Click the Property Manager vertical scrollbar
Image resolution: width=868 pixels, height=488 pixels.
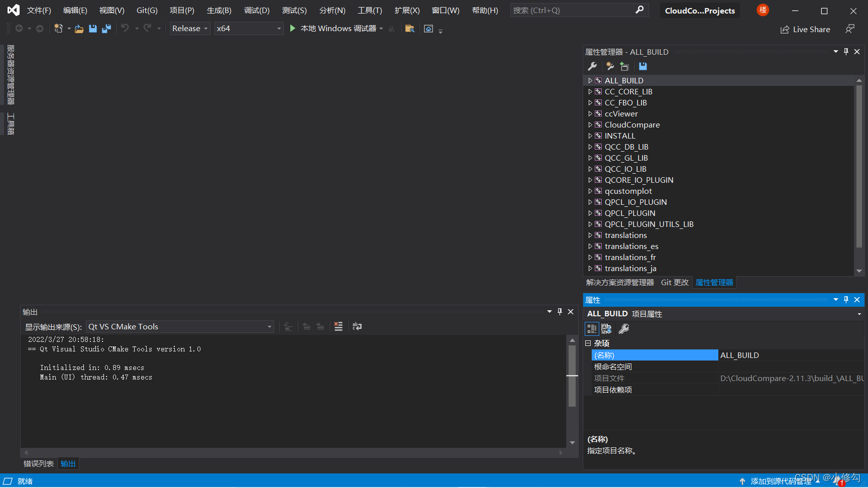pos(859,167)
